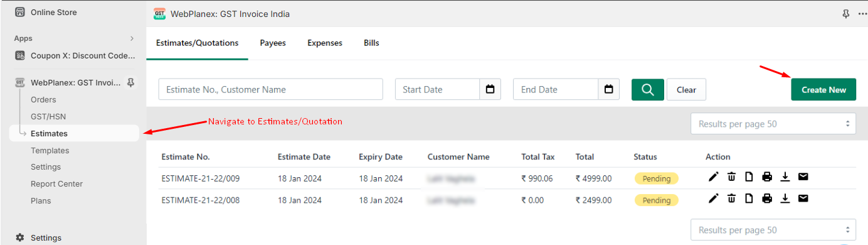Image resolution: width=868 pixels, height=245 pixels.
Task: Unpin WebPlanex app in the sidebar
Action: point(130,82)
